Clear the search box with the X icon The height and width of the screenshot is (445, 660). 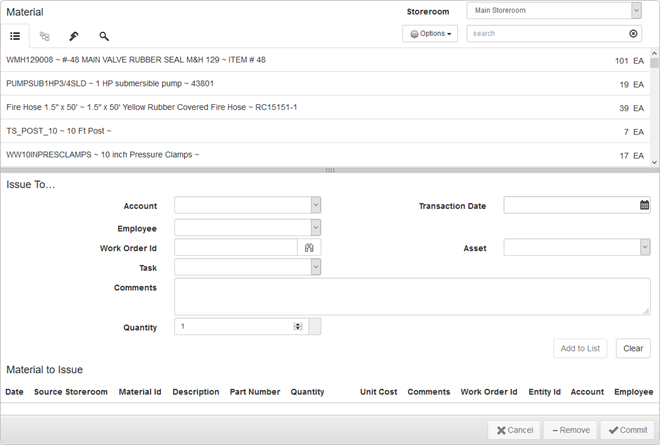tap(632, 33)
